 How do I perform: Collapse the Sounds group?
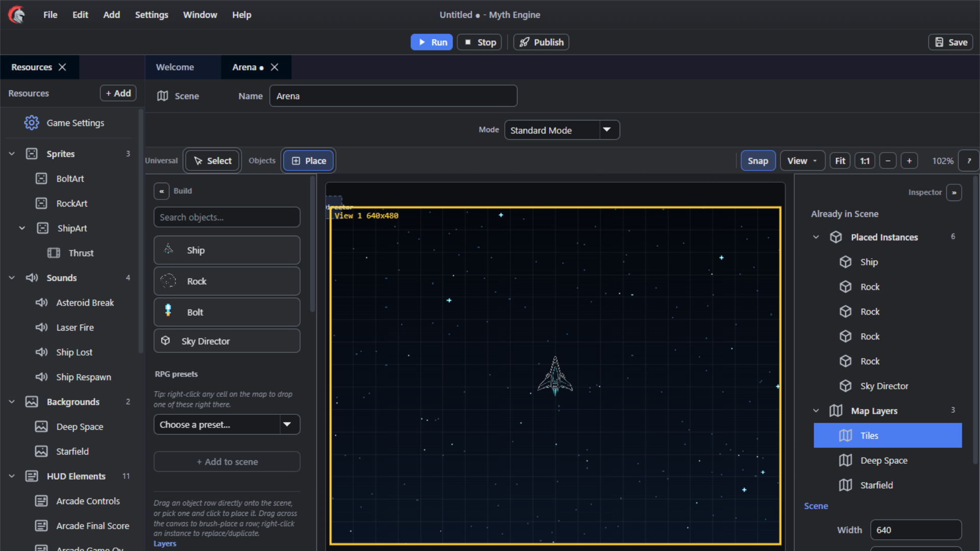click(x=12, y=278)
